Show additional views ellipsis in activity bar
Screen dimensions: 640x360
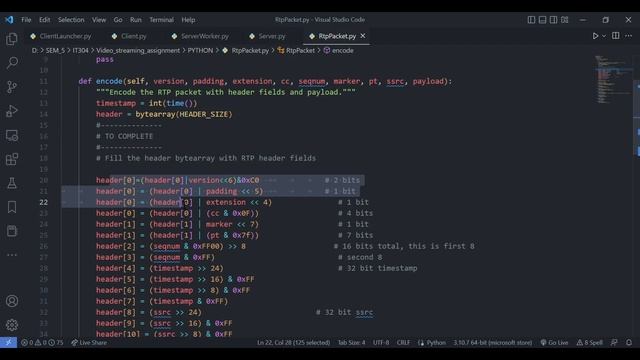[x=12, y=255]
